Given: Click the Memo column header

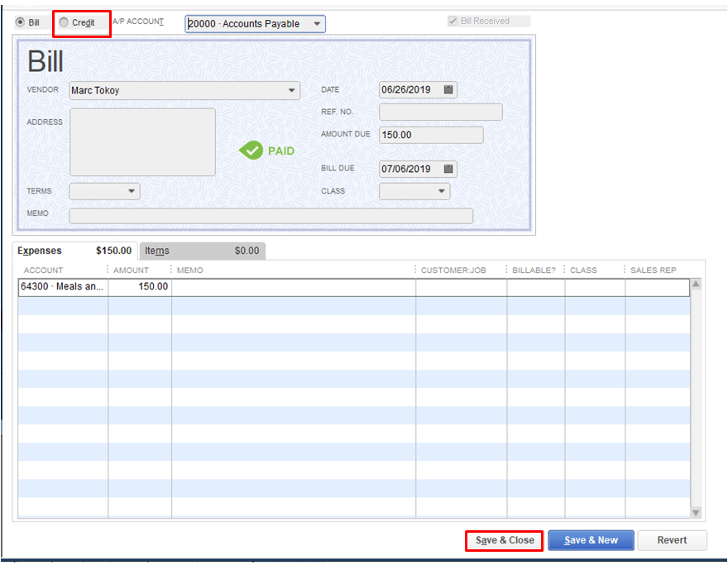Looking at the screenshot, I should pos(190,271).
